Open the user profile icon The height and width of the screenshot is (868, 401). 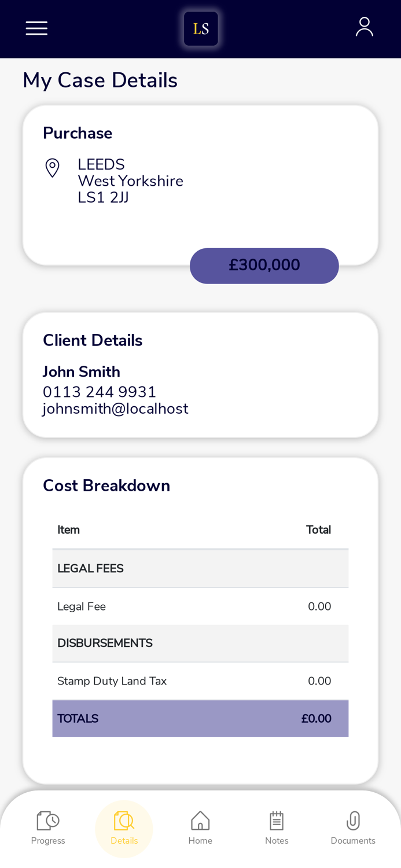pos(365,26)
